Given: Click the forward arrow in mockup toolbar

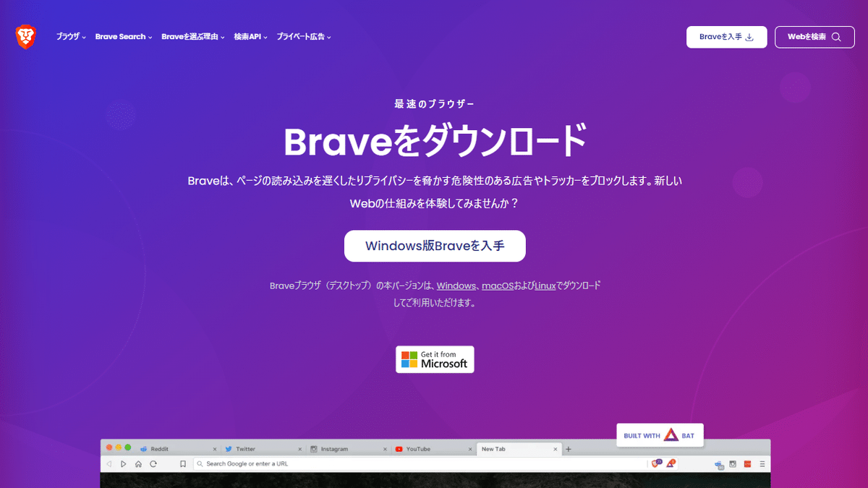Looking at the screenshot, I should 124,463.
